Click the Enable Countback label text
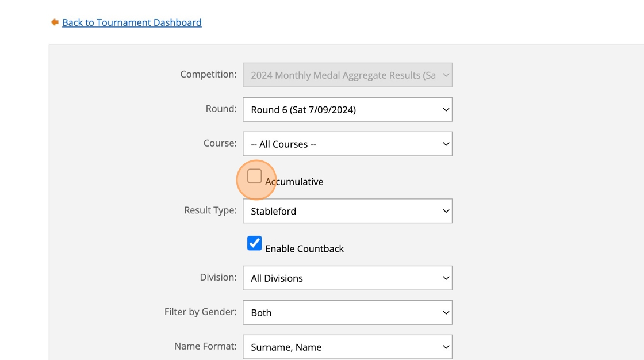 tap(304, 248)
